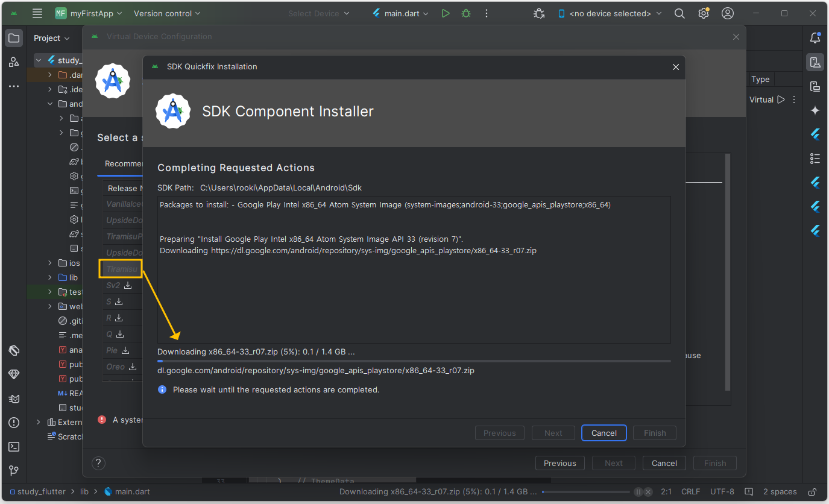Select the Recommended tab in system image list

(x=124, y=164)
